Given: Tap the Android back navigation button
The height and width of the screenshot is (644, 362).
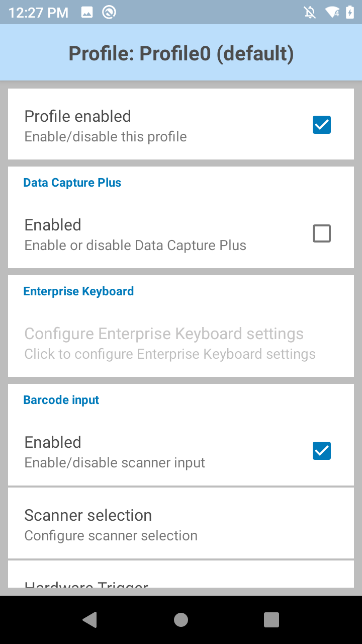Looking at the screenshot, I should coord(90,620).
